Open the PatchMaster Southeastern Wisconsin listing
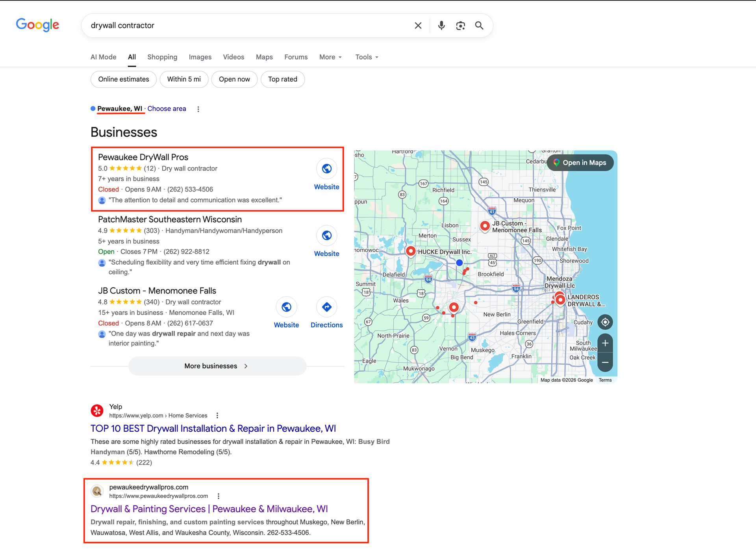The height and width of the screenshot is (553, 756). pyautogui.click(x=170, y=219)
